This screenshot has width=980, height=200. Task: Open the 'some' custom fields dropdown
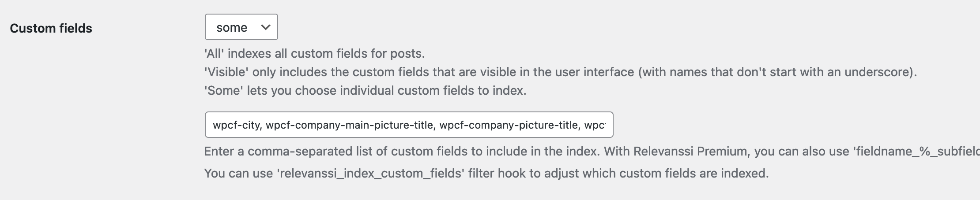[241, 27]
